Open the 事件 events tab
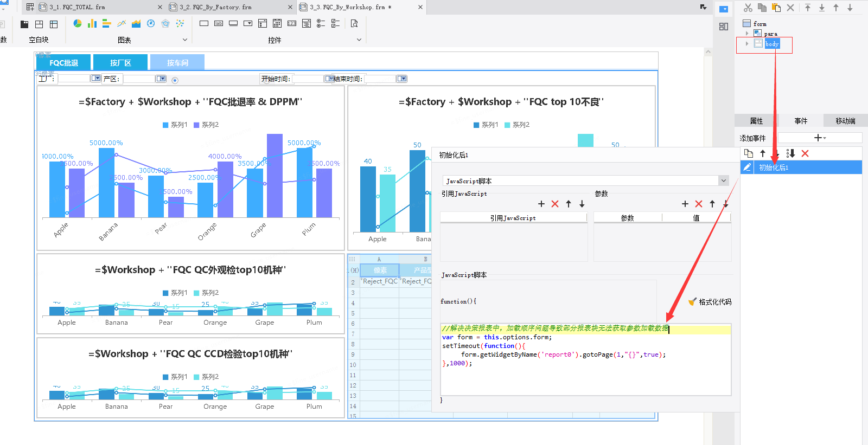Image resolution: width=868 pixels, height=445 pixels. [x=801, y=120]
